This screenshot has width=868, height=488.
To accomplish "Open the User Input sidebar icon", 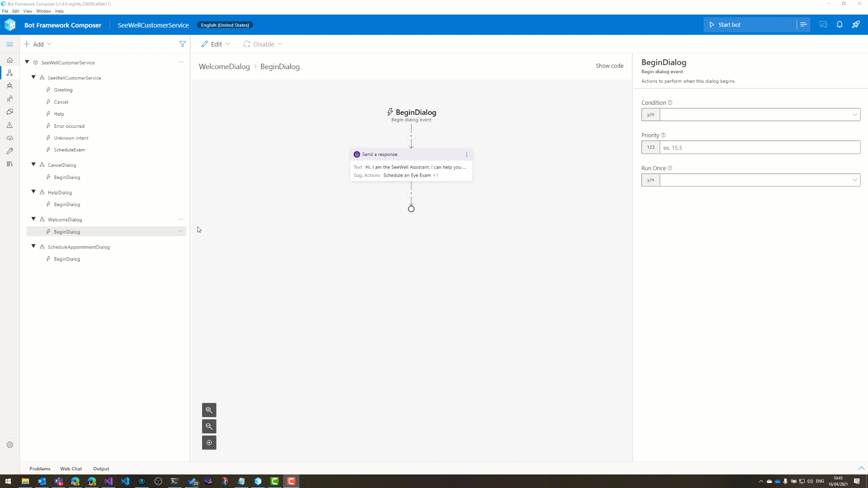I will pos(9,99).
